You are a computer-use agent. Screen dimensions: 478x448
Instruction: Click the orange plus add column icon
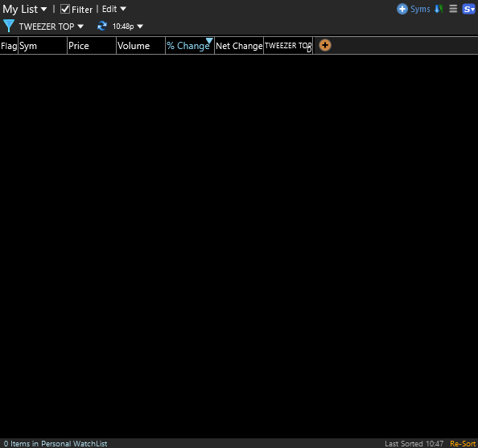click(x=325, y=45)
